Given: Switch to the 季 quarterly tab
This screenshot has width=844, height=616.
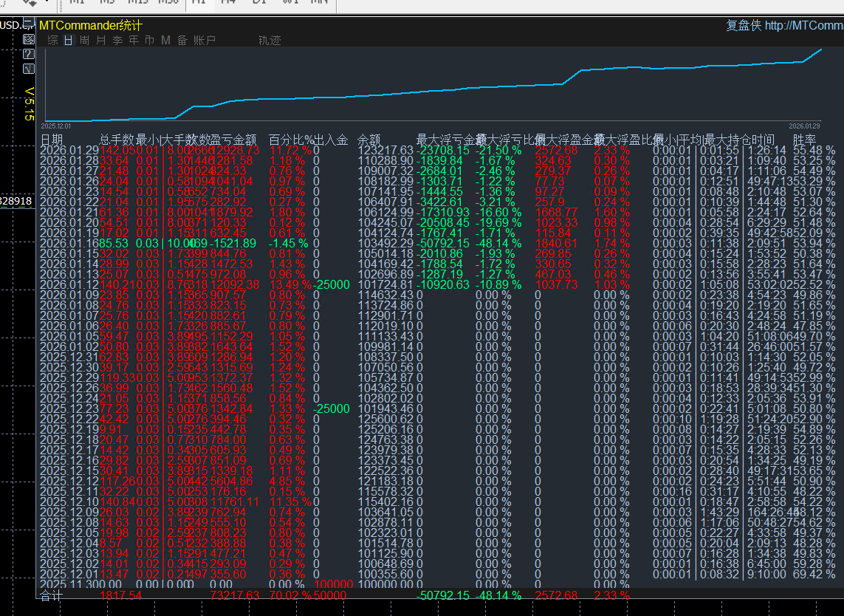Looking at the screenshot, I should click(x=117, y=41).
